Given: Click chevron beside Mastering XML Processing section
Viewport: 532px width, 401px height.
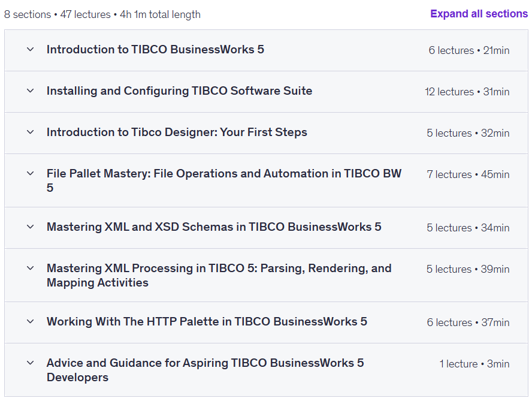Looking at the screenshot, I should [30, 269].
